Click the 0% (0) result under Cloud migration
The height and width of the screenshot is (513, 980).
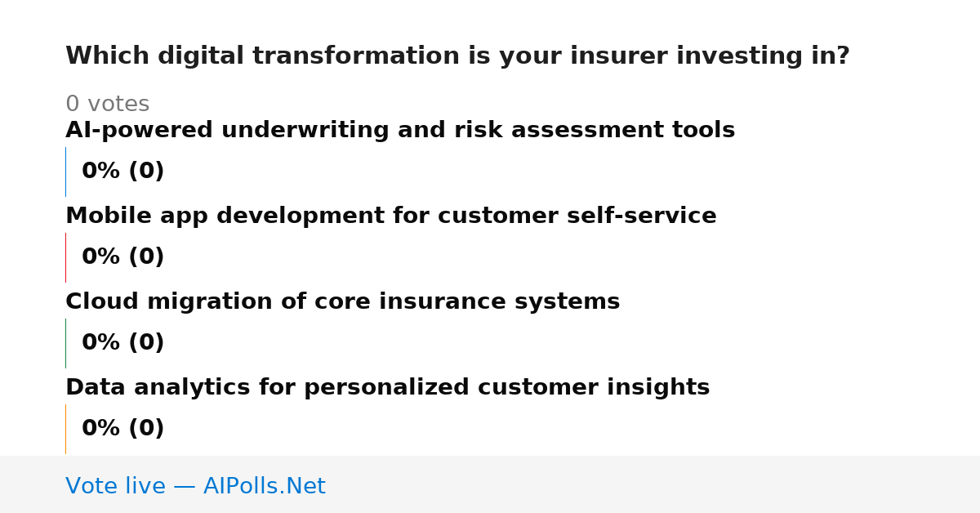(x=123, y=343)
